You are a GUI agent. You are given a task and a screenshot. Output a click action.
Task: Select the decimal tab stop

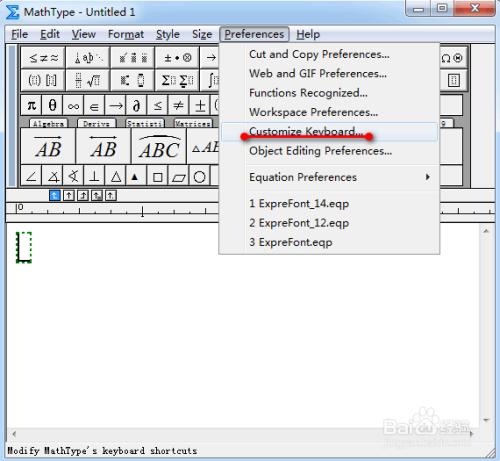click(x=111, y=195)
